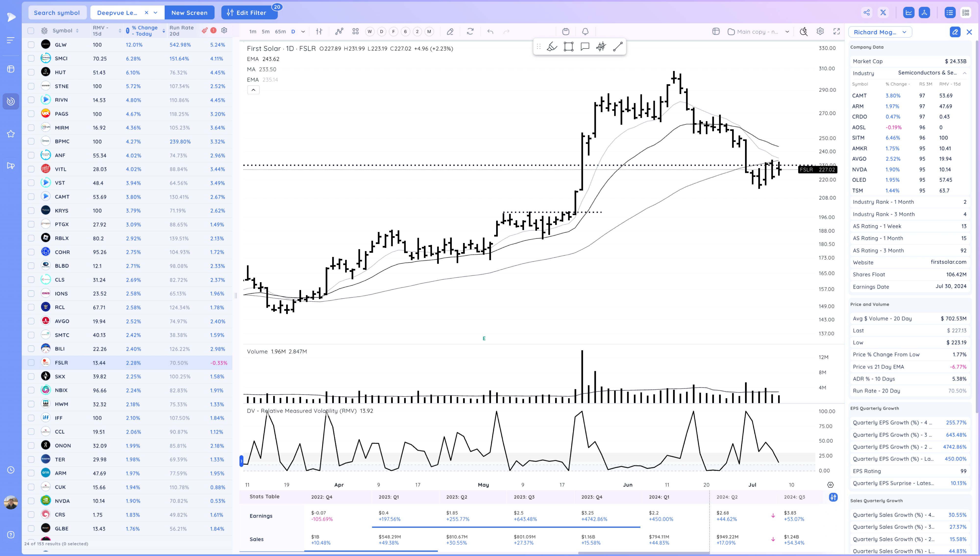Viewport: 980px width, 556px height.
Task: Open the chart settings gear
Action: click(820, 32)
